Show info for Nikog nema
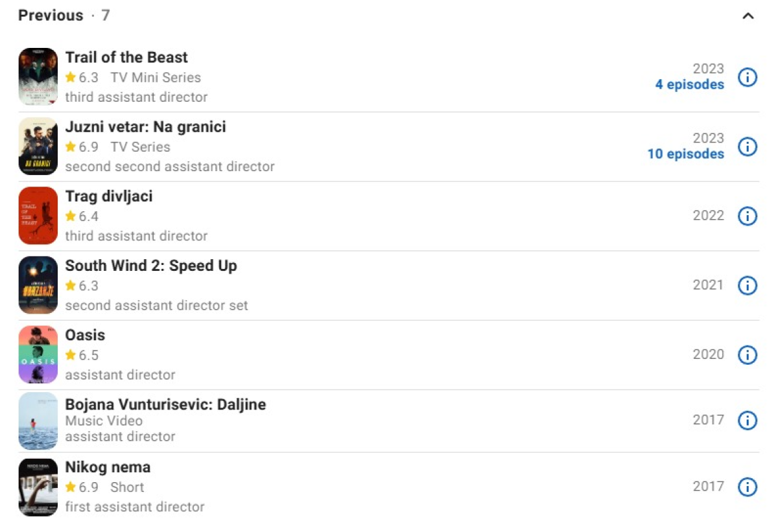The width and height of the screenshot is (778, 532). (x=748, y=487)
